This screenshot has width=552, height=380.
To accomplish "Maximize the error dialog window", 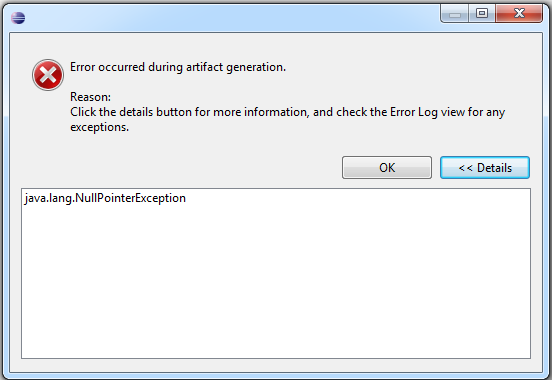I will click(482, 14).
